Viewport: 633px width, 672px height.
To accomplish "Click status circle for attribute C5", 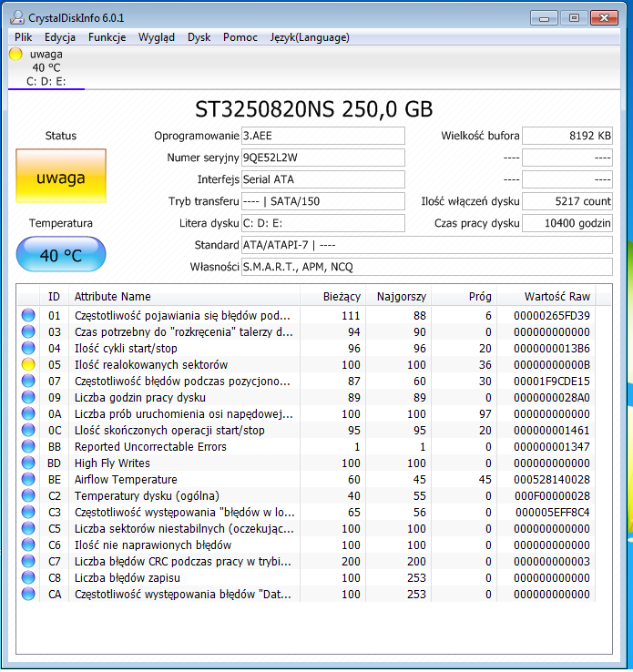I will [x=28, y=528].
